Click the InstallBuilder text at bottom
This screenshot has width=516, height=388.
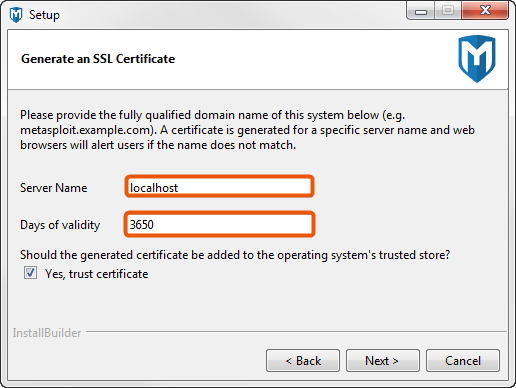tap(47, 333)
